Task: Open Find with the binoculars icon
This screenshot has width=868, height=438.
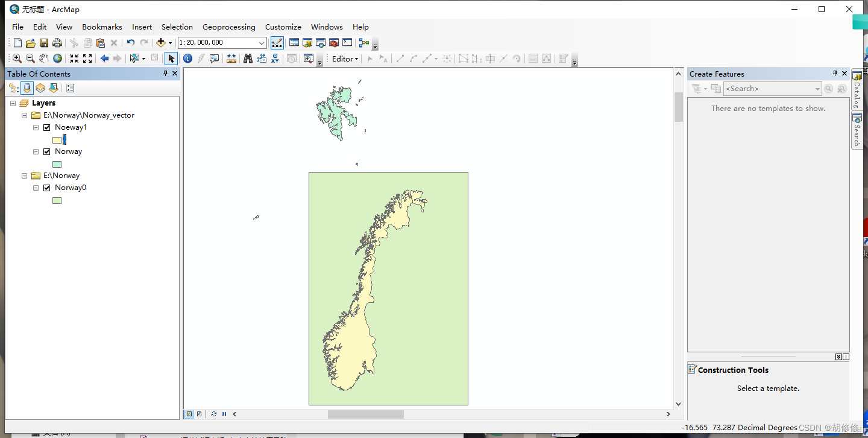Action: coord(248,59)
